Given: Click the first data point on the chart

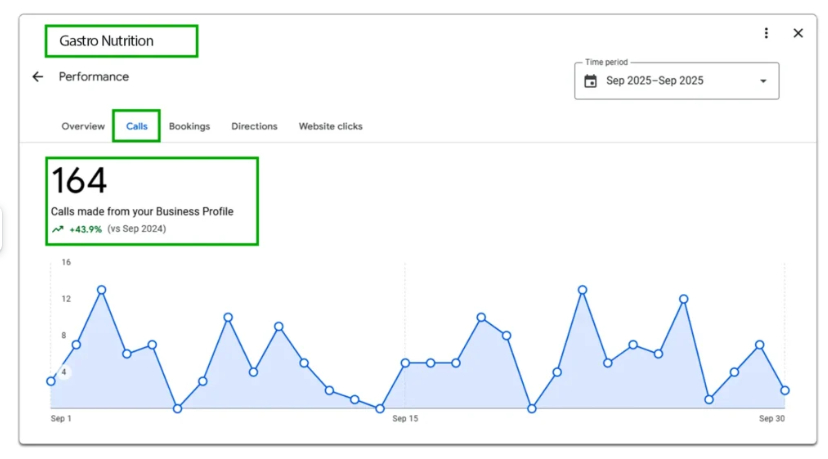Looking at the screenshot, I should coord(51,381).
